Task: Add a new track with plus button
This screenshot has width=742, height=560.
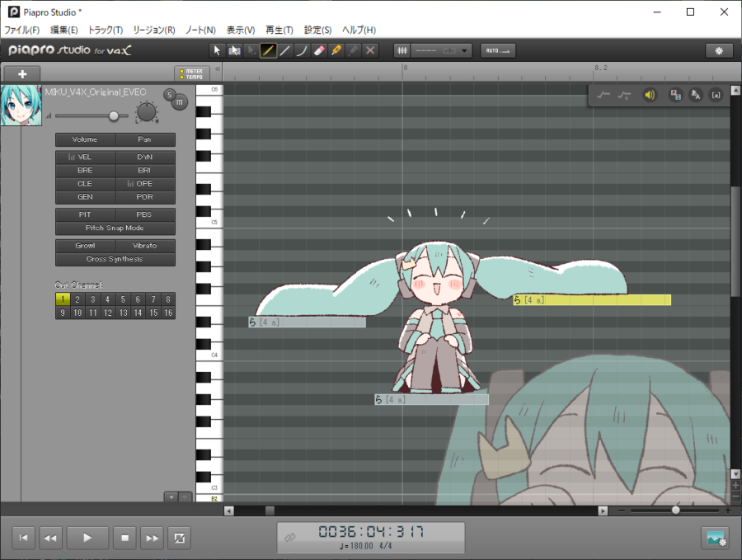Action: coord(21,74)
